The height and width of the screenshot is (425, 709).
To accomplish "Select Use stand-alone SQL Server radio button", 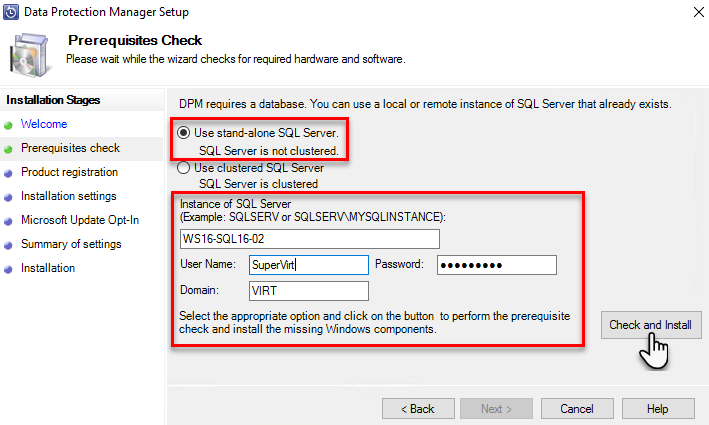I will point(183,133).
